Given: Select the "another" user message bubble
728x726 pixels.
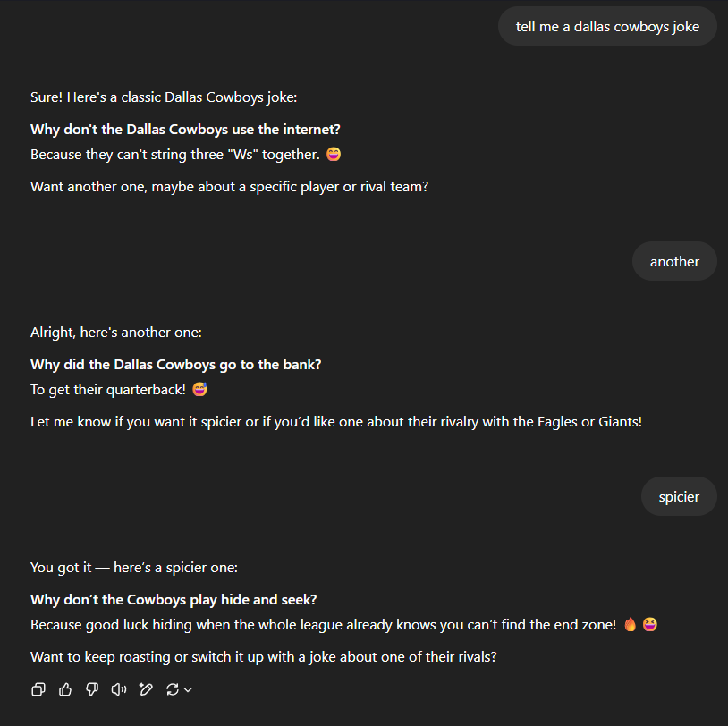Looking at the screenshot, I should tap(674, 261).
